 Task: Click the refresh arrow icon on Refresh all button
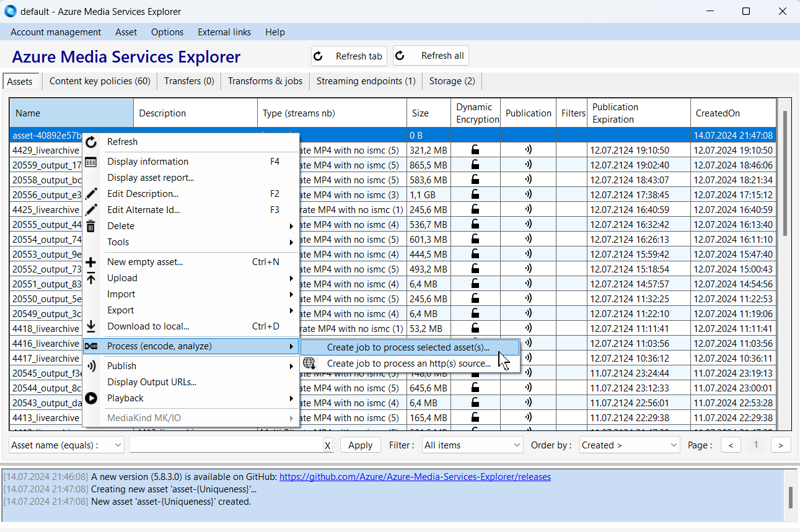click(400, 56)
